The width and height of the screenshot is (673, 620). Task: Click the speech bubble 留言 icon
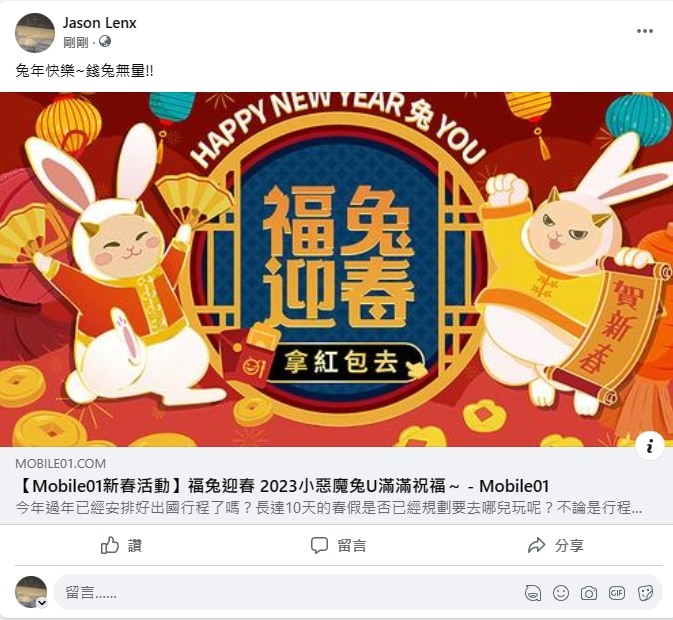click(319, 545)
